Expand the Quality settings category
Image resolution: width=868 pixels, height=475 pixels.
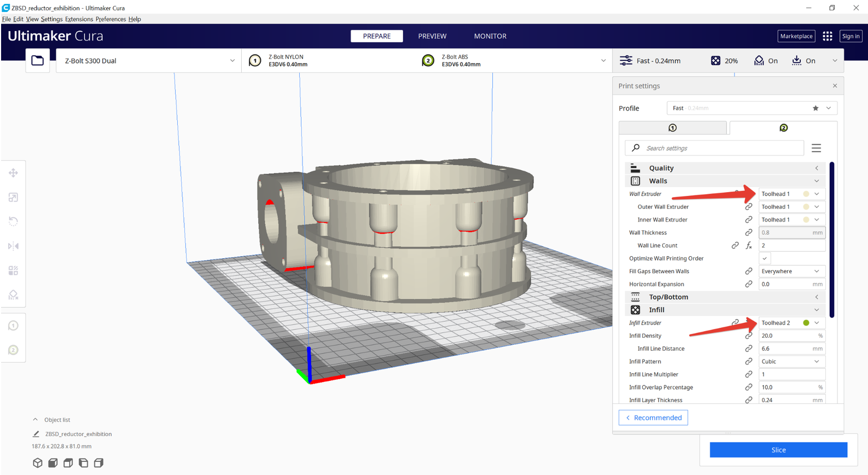pyautogui.click(x=725, y=168)
